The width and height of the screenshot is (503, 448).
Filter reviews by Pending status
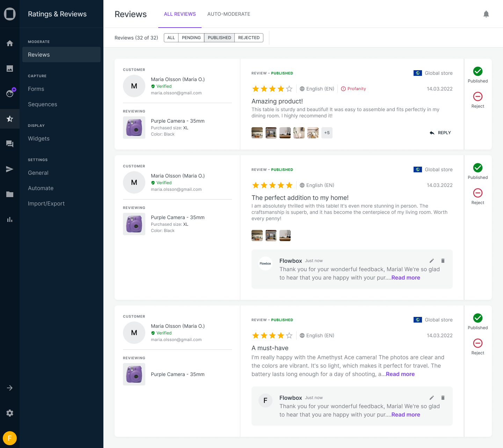tap(191, 38)
